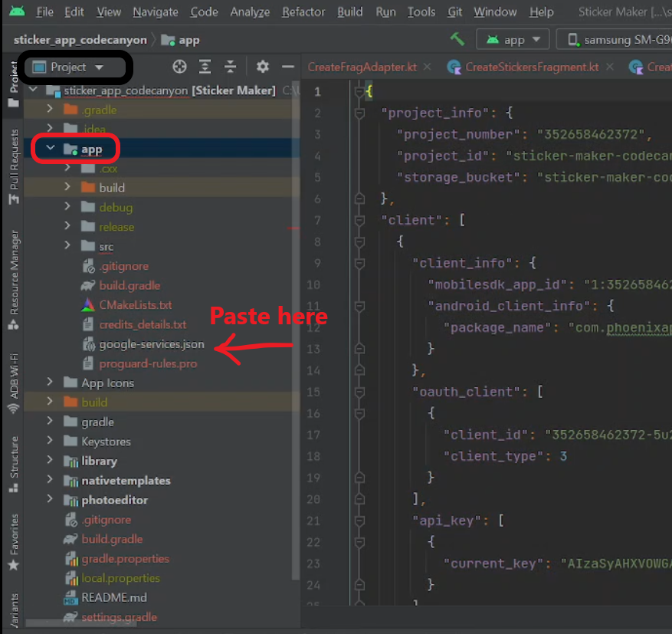Viewport: 672px width, 634px height.
Task: Click the Expand All icon in Project panel
Action: click(205, 67)
